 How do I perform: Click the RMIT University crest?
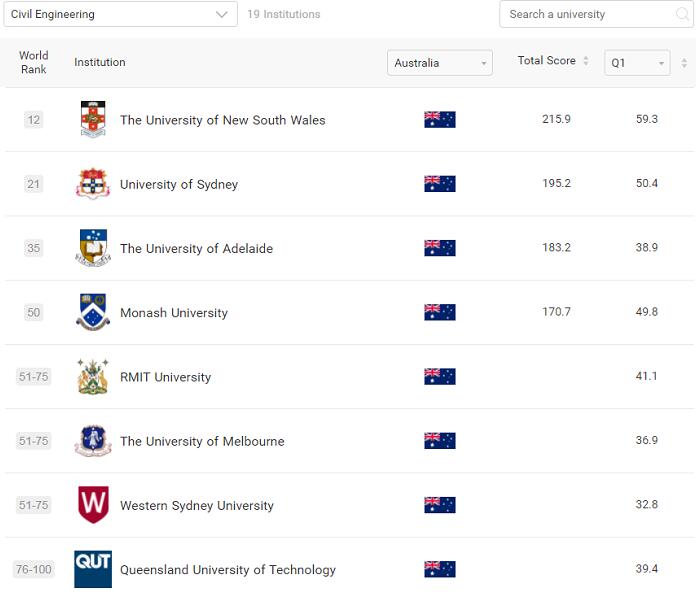coord(93,377)
